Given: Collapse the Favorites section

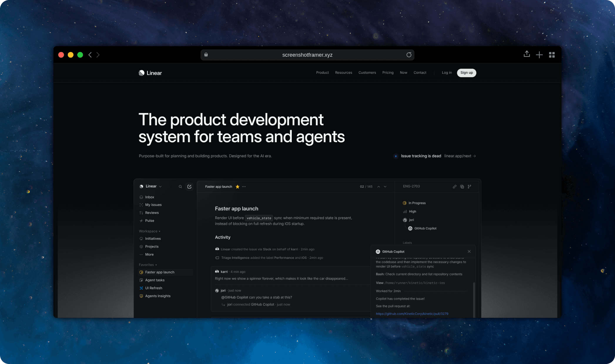Looking at the screenshot, I should tap(148, 265).
